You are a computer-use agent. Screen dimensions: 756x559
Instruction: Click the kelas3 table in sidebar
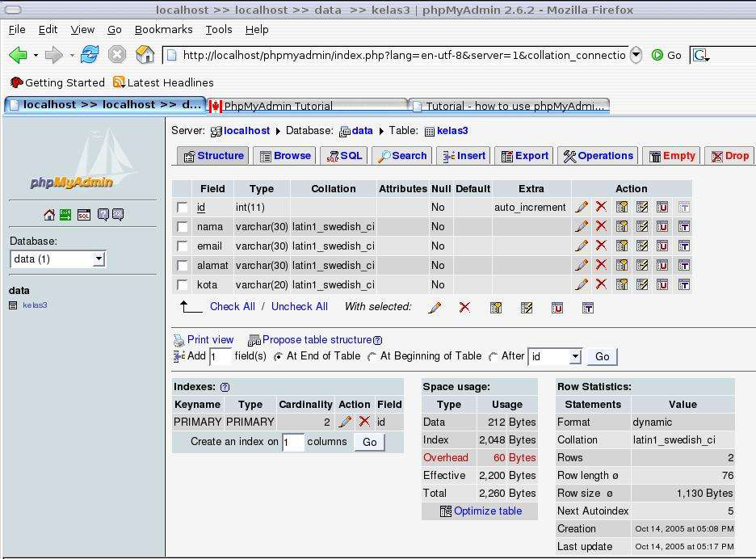click(x=35, y=305)
